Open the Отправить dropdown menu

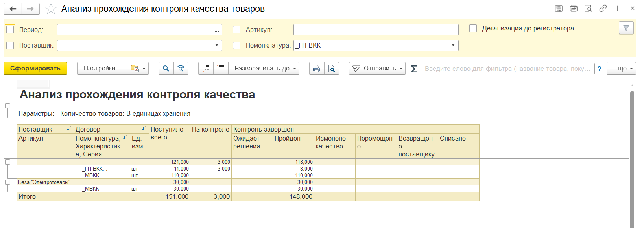point(377,69)
